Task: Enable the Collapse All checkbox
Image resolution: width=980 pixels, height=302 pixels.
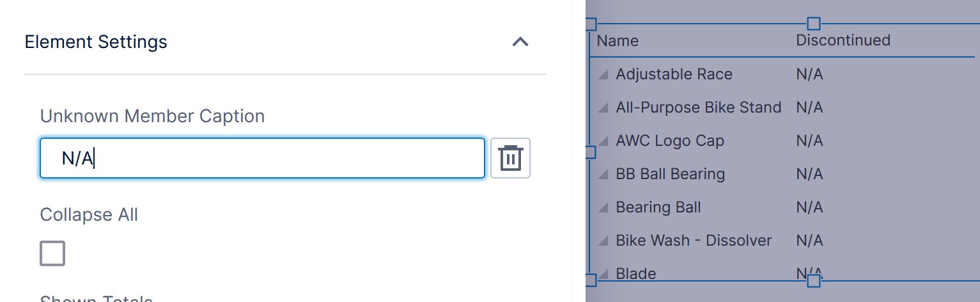Action: tap(52, 253)
